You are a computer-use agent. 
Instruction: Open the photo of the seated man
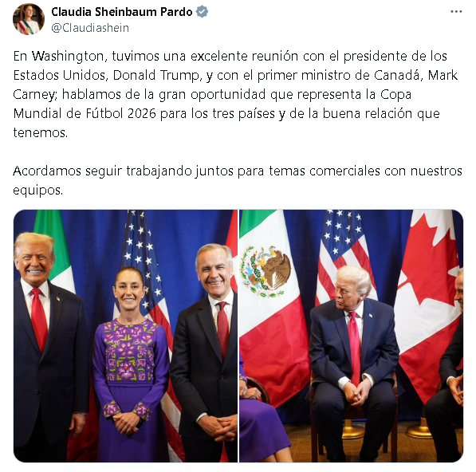click(352, 336)
